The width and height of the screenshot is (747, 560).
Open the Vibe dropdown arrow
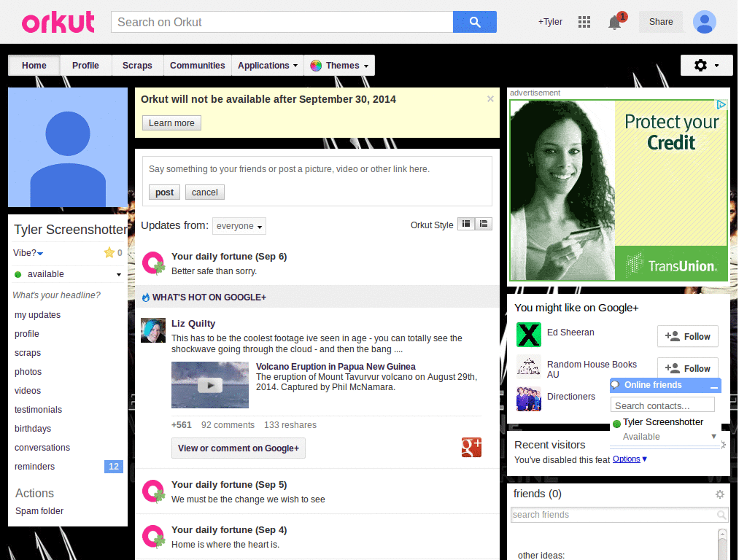click(x=41, y=254)
